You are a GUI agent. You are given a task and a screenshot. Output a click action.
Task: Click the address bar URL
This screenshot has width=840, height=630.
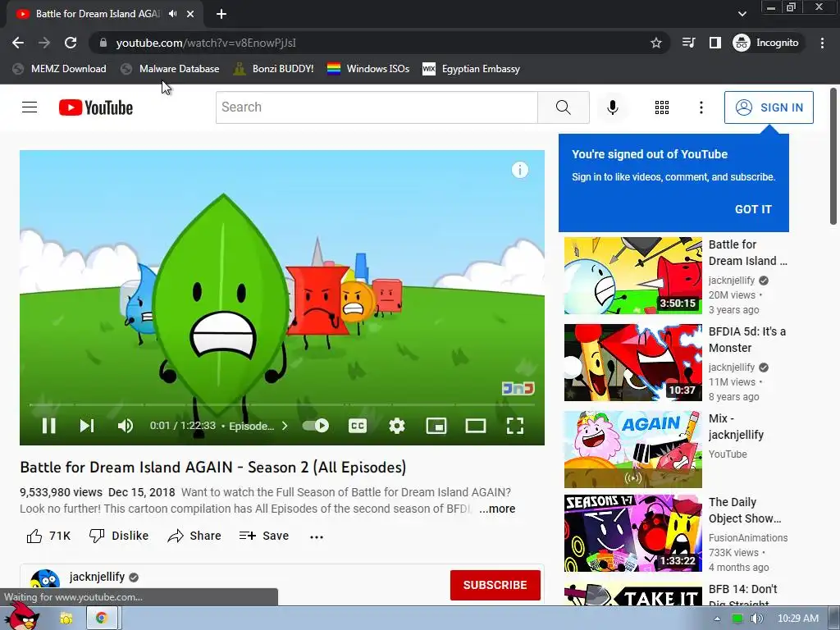tap(206, 43)
